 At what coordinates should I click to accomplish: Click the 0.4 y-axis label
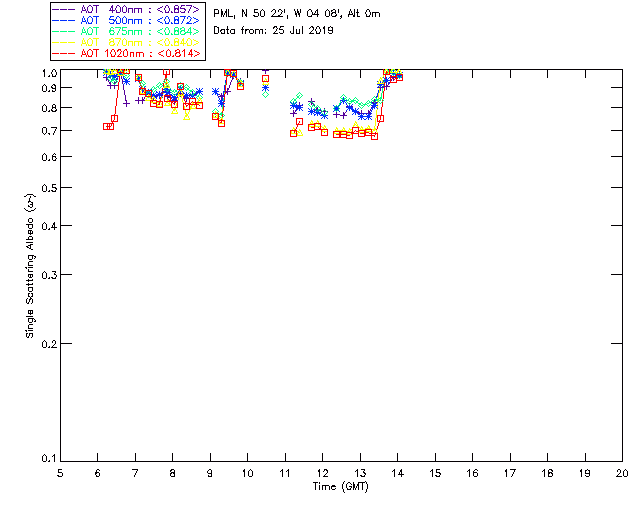click(x=49, y=226)
